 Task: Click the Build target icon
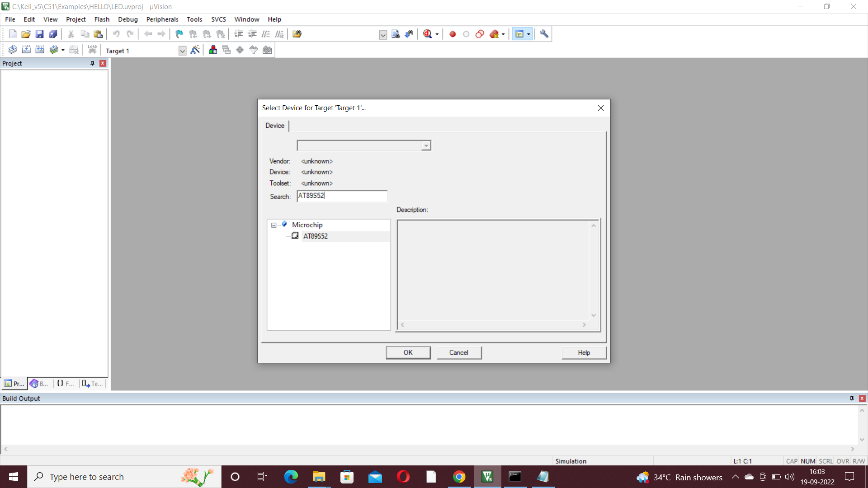pos(26,50)
